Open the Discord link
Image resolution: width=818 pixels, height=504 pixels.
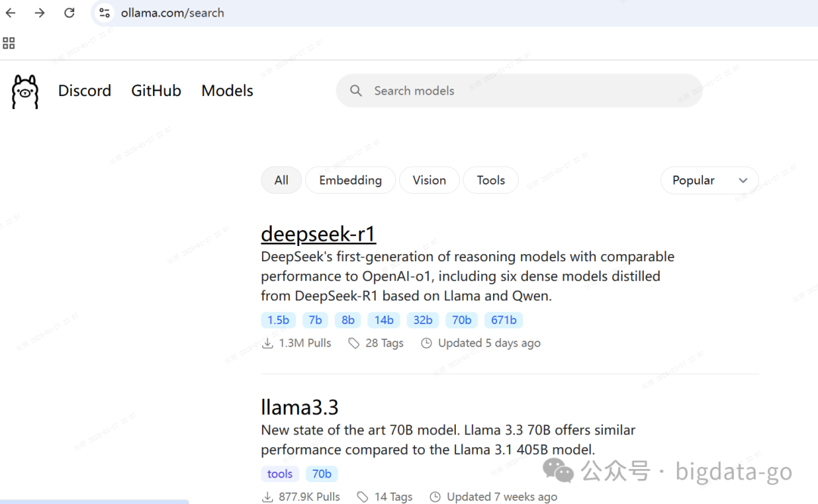click(85, 91)
